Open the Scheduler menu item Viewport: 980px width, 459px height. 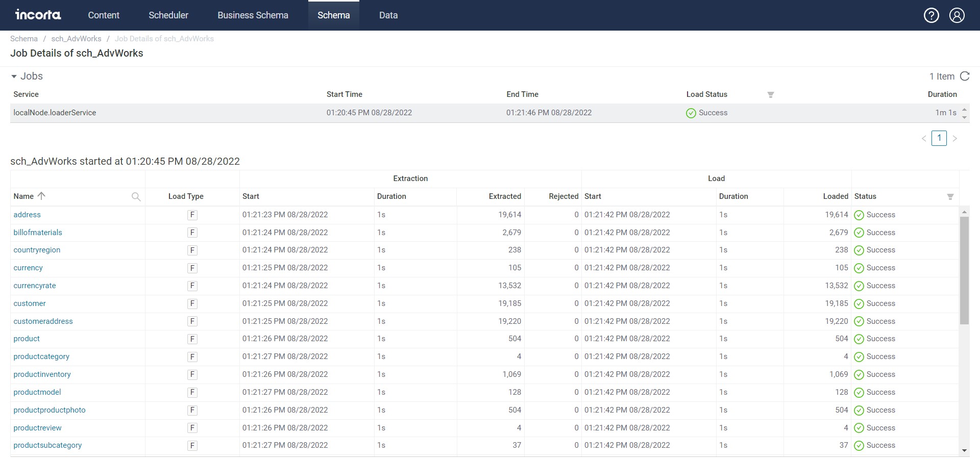[168, 15]
